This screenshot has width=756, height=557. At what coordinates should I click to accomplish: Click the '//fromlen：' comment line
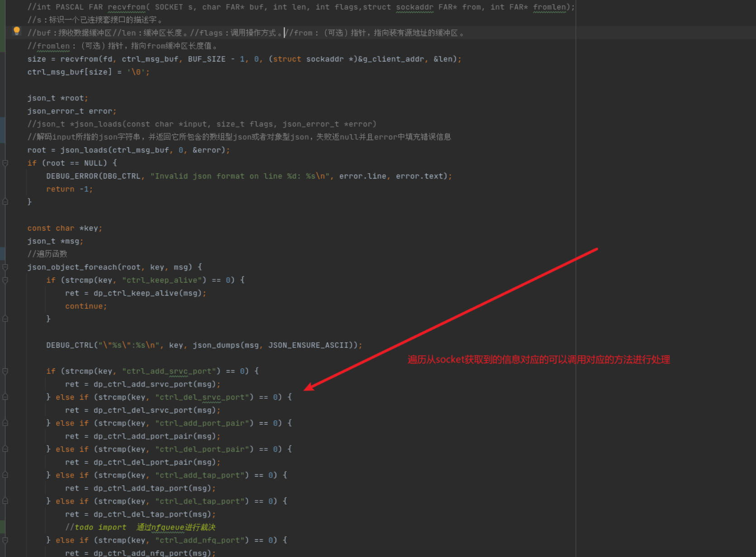(x=123, y=46)
